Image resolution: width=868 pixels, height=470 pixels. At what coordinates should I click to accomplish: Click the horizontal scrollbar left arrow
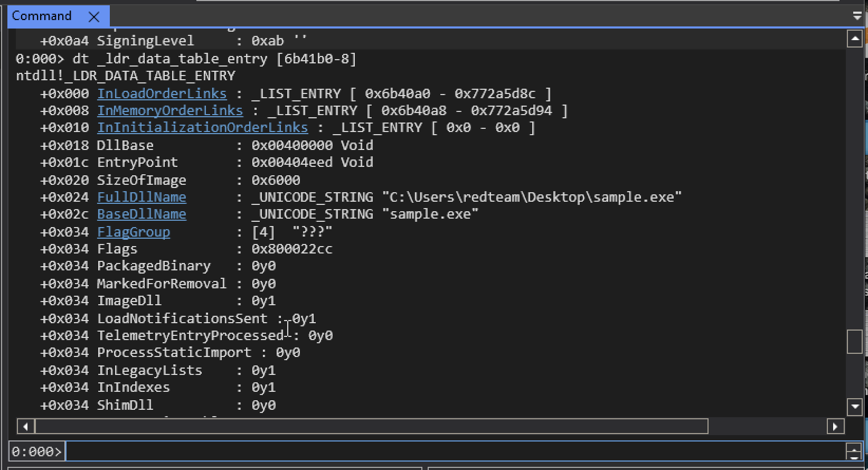26,426
